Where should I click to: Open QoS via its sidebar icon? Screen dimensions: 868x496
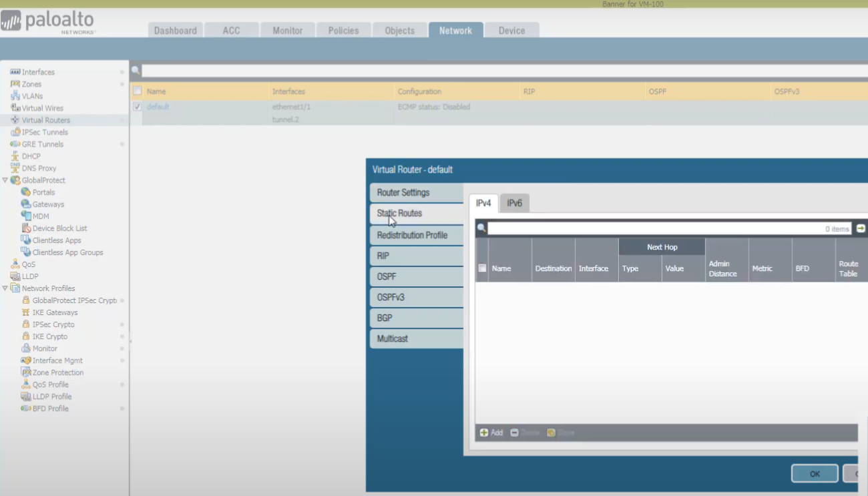tap(15, 264)
